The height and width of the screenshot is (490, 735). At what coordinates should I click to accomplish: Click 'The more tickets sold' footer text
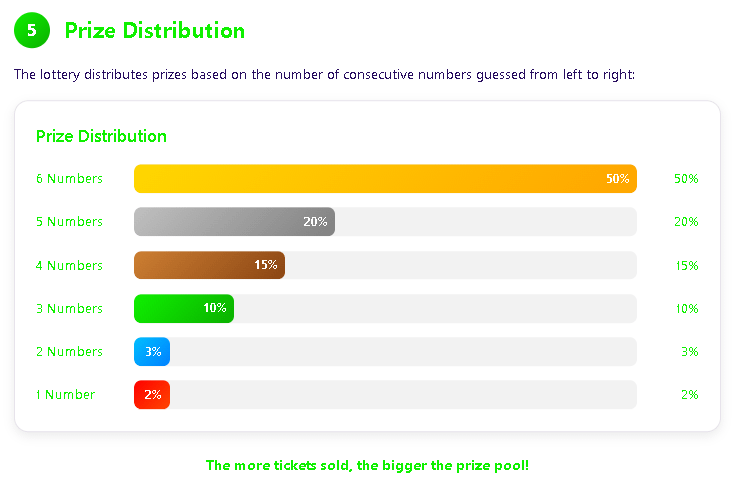[x=367, y=465]
